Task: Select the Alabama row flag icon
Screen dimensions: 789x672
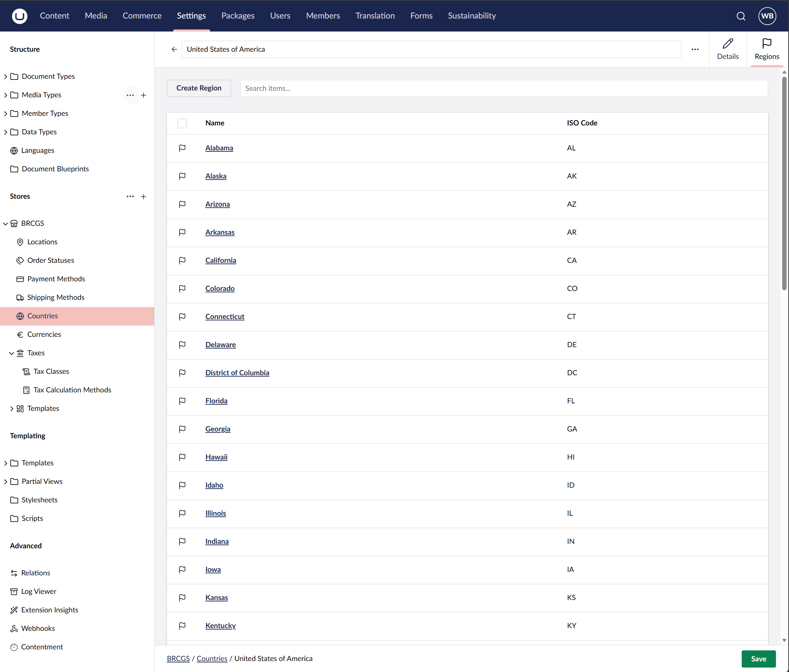Action: click(x=182, y=148)
